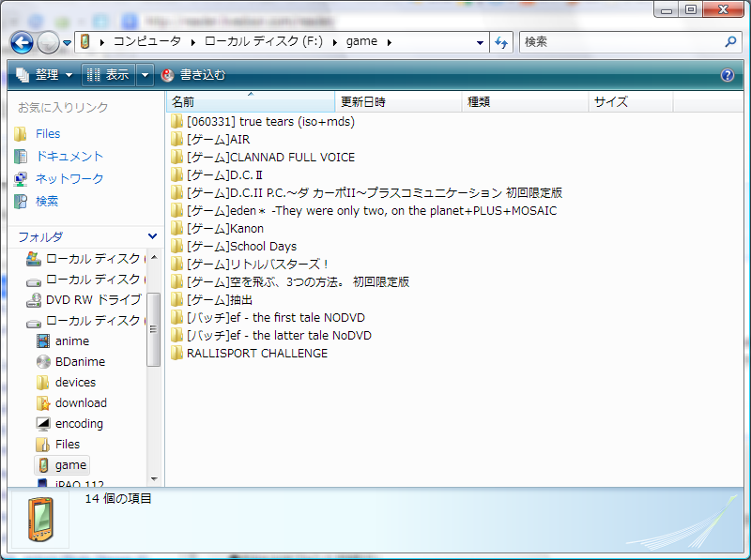Select RALLISPORT CHALLENGE folder
Image resolution: width=751 pixels, height=560 pixels.
[x=257, y=354]
